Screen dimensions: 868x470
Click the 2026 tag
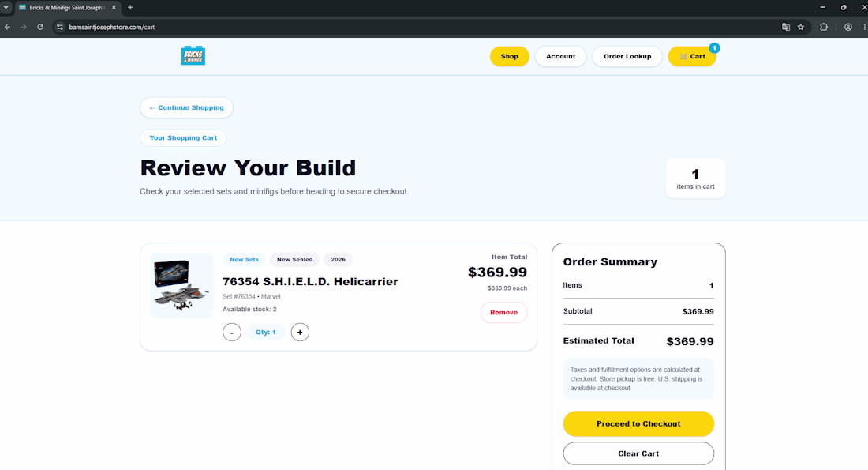(339, 259)
